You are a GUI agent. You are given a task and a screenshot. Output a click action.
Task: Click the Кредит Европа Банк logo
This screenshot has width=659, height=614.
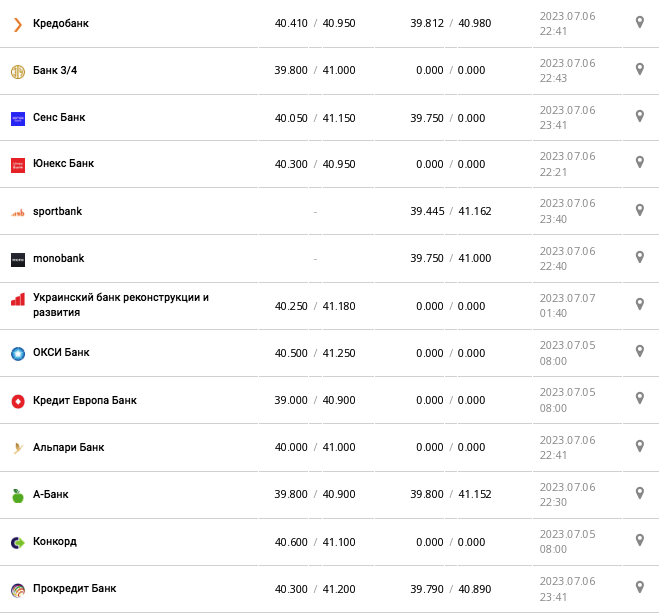tap(17, 401)
